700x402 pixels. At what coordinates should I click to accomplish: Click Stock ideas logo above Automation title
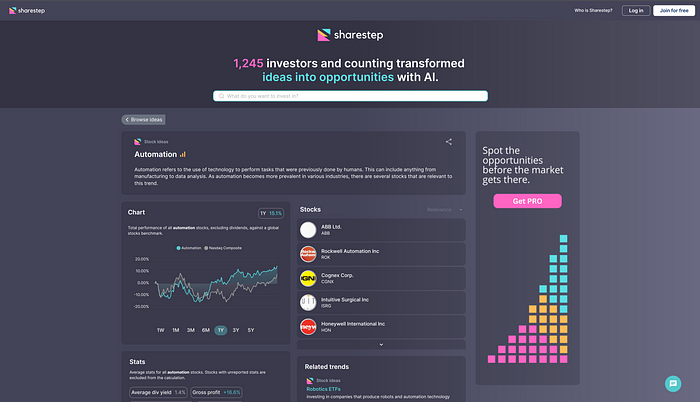point(138,142)
